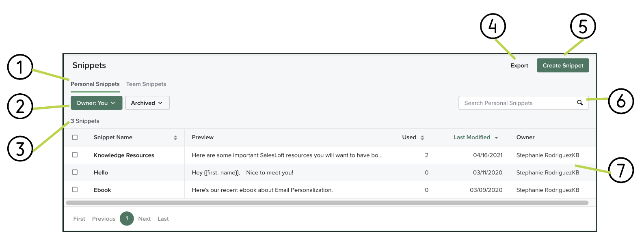Click the Last Modified sort arrow
644x241 pixels.
(496, 137)
